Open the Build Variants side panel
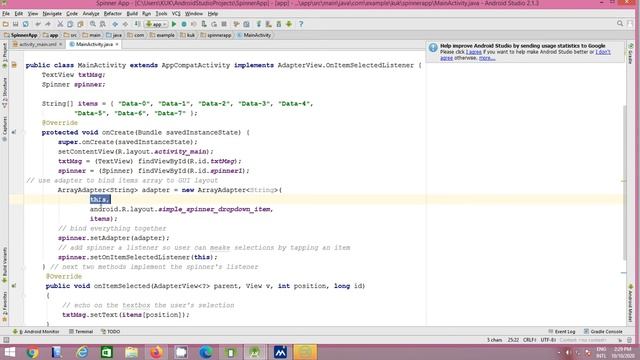 pyautogui.click(x=4, y=264)
